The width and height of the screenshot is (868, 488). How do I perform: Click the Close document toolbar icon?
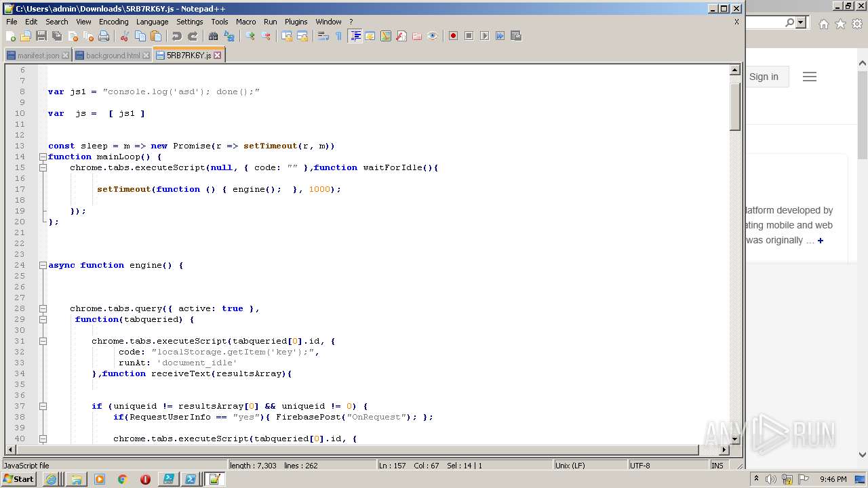click(73, 36)
